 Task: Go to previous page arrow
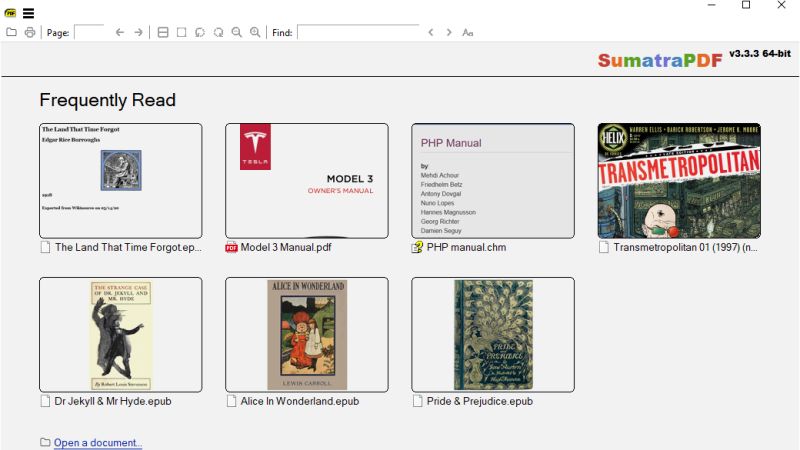[x=120, y=32]
